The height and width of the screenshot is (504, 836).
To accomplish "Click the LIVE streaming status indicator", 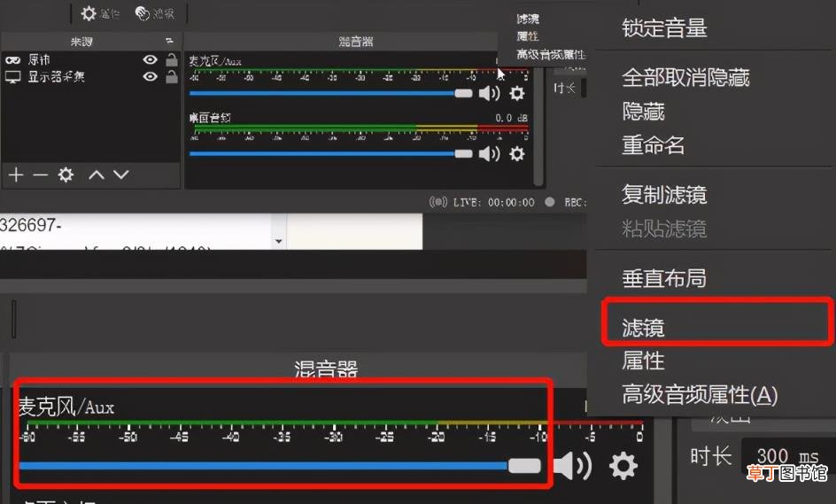I will point(482,202).
